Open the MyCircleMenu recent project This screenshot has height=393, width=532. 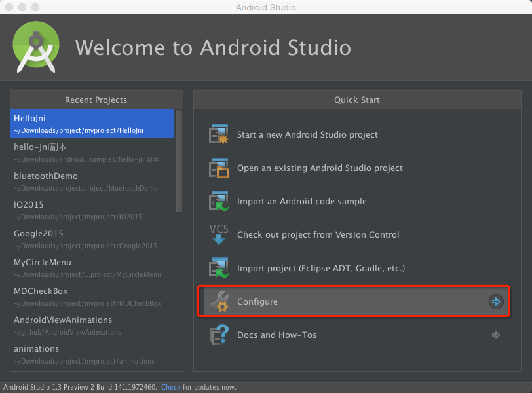(92, 268)
